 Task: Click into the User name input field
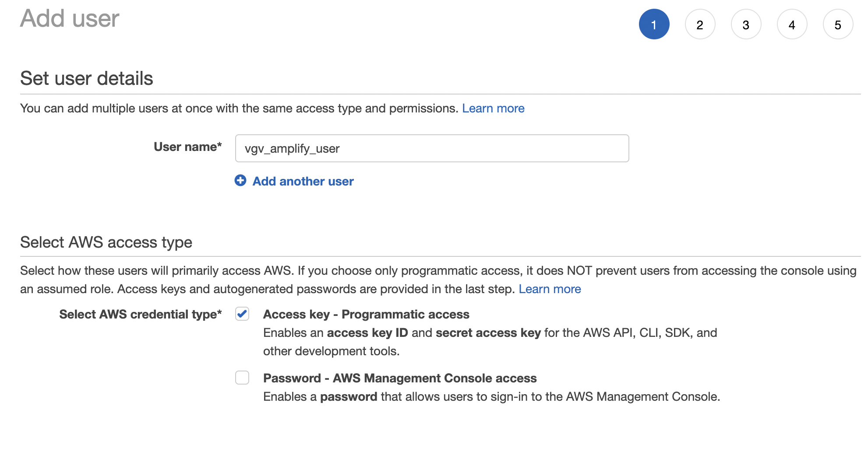pos(432,148)
